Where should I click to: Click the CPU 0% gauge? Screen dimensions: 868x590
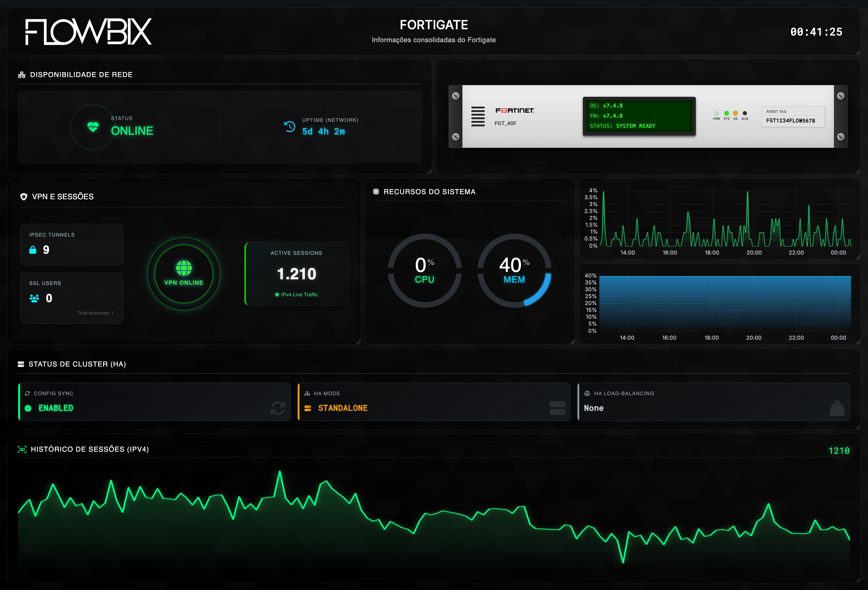click(425, 271)
